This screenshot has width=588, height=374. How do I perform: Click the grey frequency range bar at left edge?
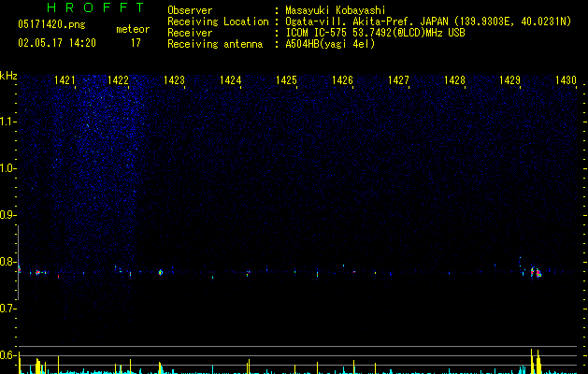pos(18,262)
